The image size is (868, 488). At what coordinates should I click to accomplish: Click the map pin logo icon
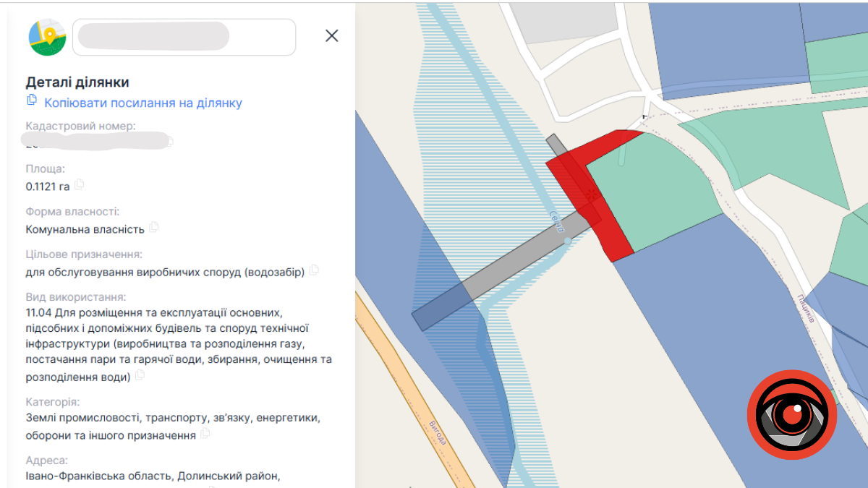pos(47,37)
